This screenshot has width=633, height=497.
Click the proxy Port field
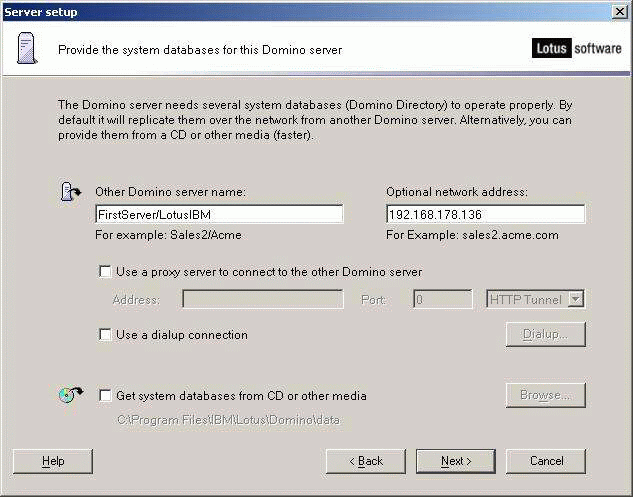tap(443, 299)
